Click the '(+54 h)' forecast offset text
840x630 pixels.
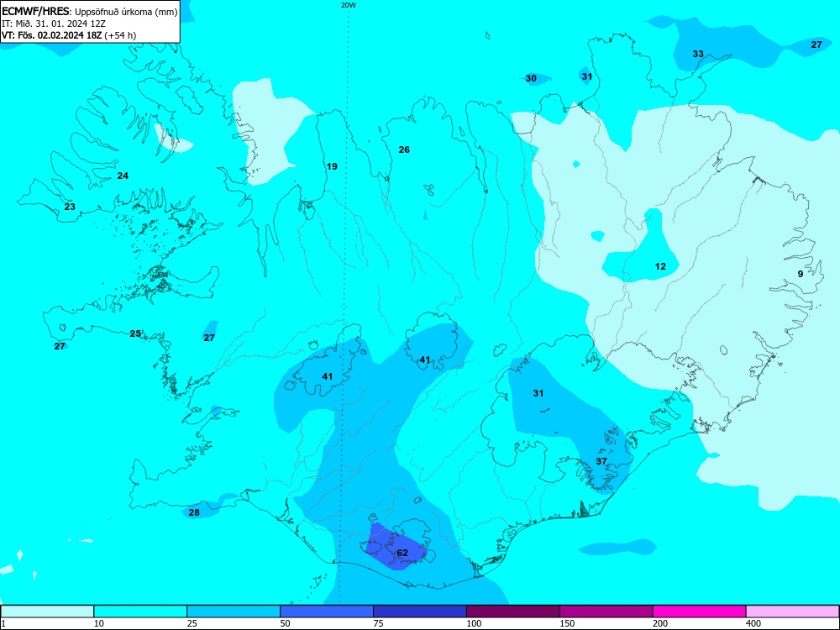coord(120,35)
